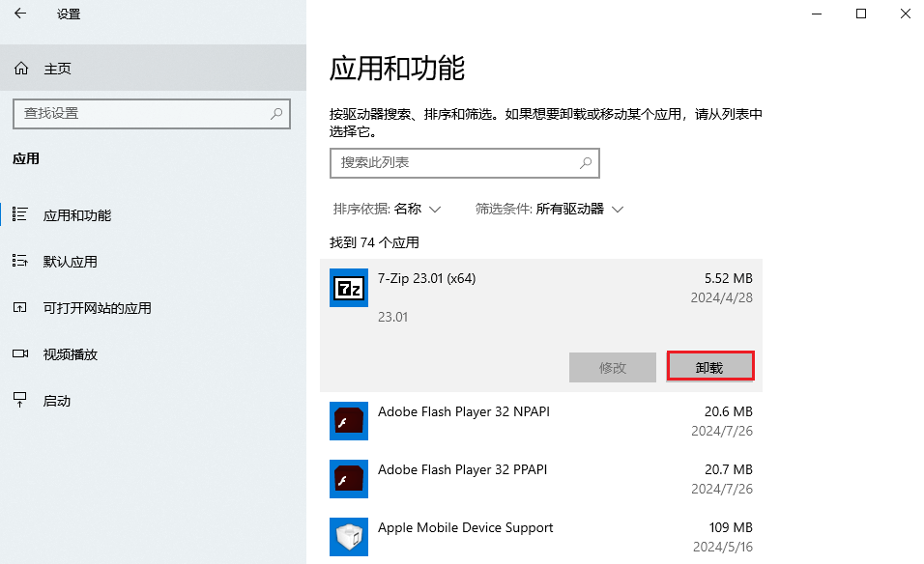Select the 启动 sidebar icon
Viewport: 924px width, 564px height.
tap(21, 400)
